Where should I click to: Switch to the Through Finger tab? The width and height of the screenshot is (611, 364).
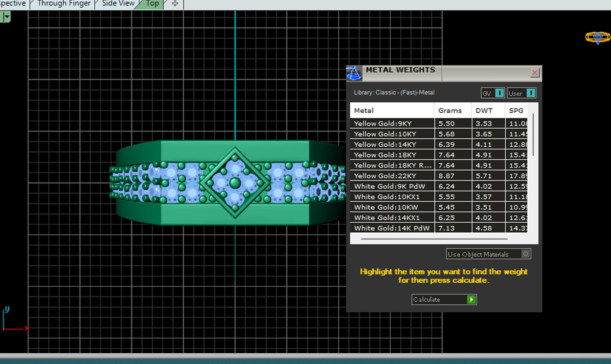click(x=64, y=4)
